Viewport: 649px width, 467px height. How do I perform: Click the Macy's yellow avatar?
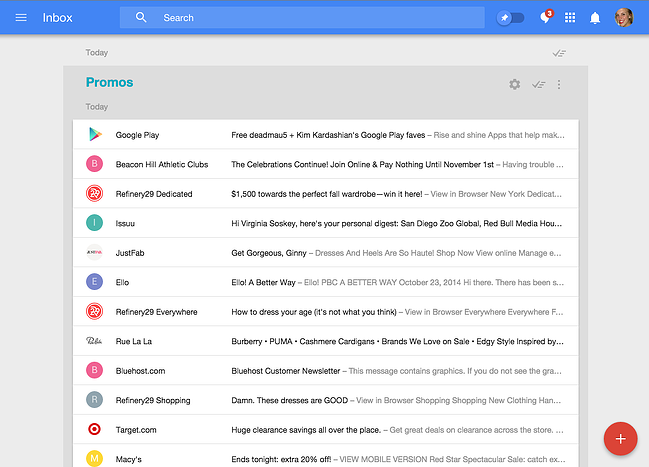click(94, 458)
